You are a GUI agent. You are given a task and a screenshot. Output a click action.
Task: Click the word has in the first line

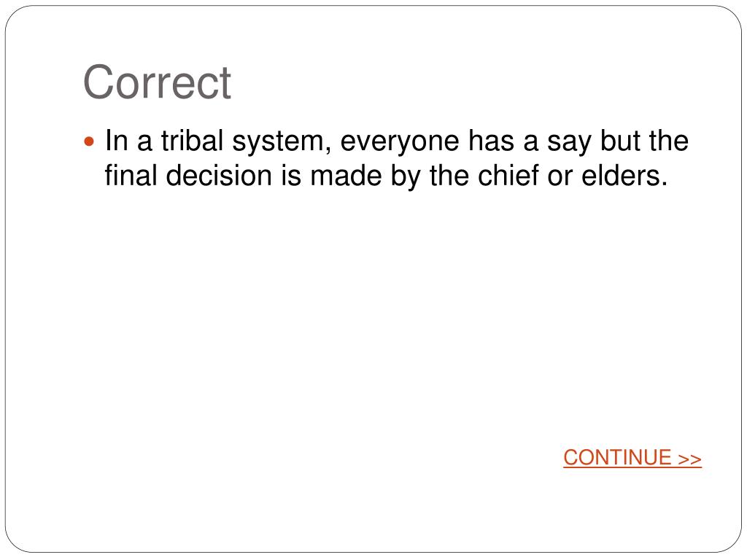coord(492,141)
